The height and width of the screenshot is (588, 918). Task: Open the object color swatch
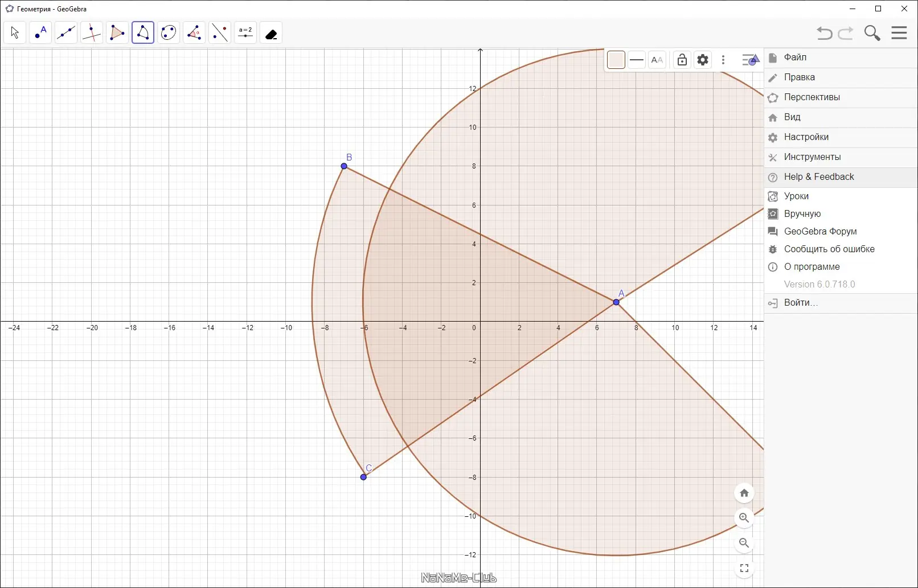616,60
